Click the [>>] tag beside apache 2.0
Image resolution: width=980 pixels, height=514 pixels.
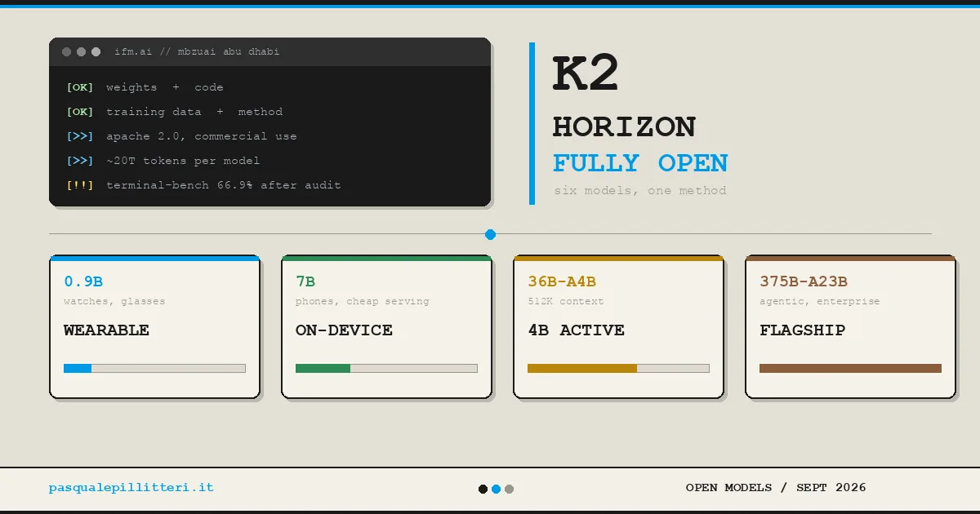pyautogui.click(x=80, y=136)
